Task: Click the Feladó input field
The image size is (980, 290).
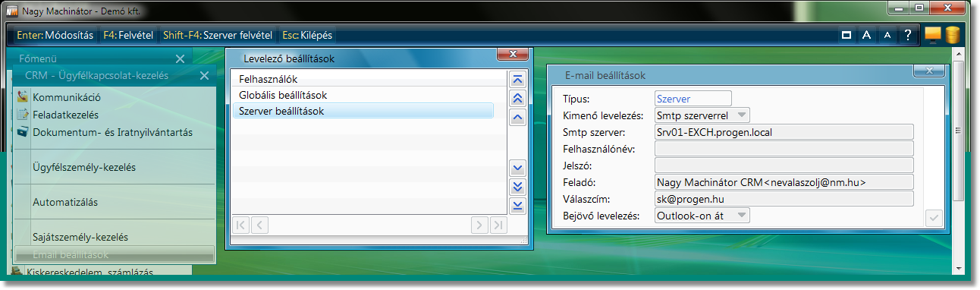Action: [784, 182]
